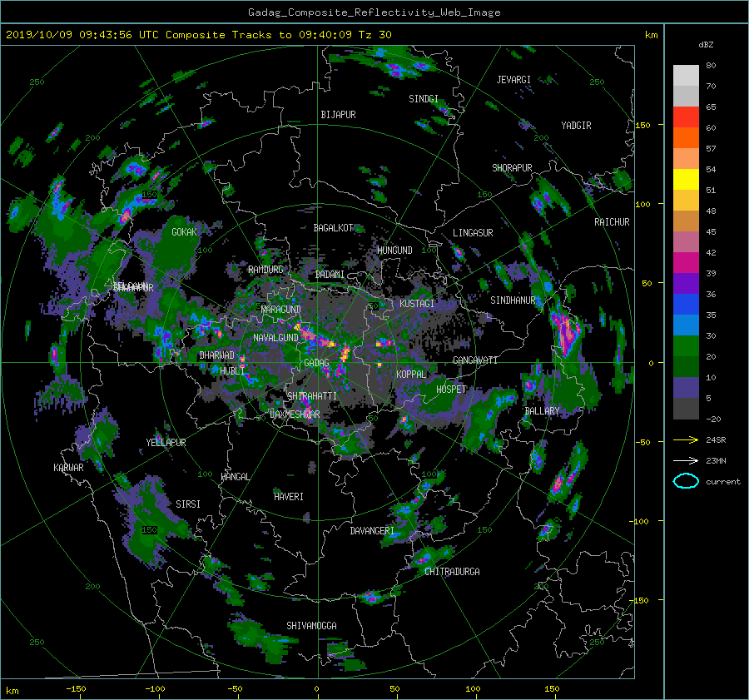Viewport: 749px width, 700px height.
Task: Select the KARWAR label
Action: pos(68,468)
